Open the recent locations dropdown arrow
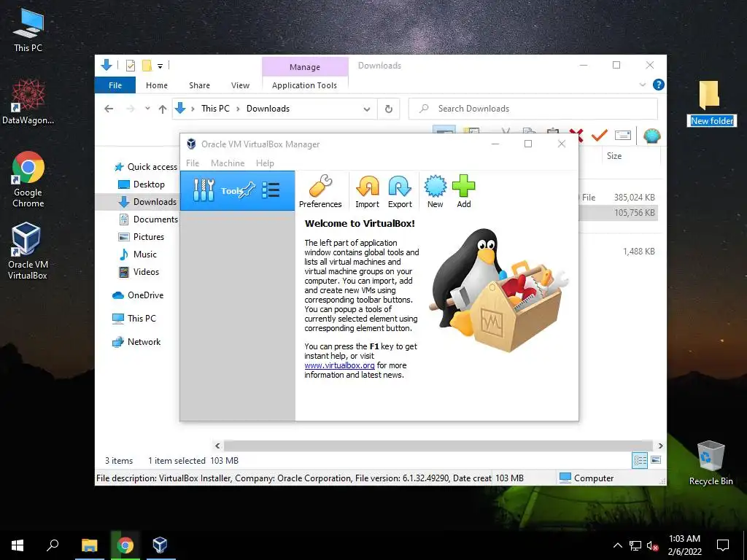This screenshot has height=560, width=747. (x=147, y=109)
